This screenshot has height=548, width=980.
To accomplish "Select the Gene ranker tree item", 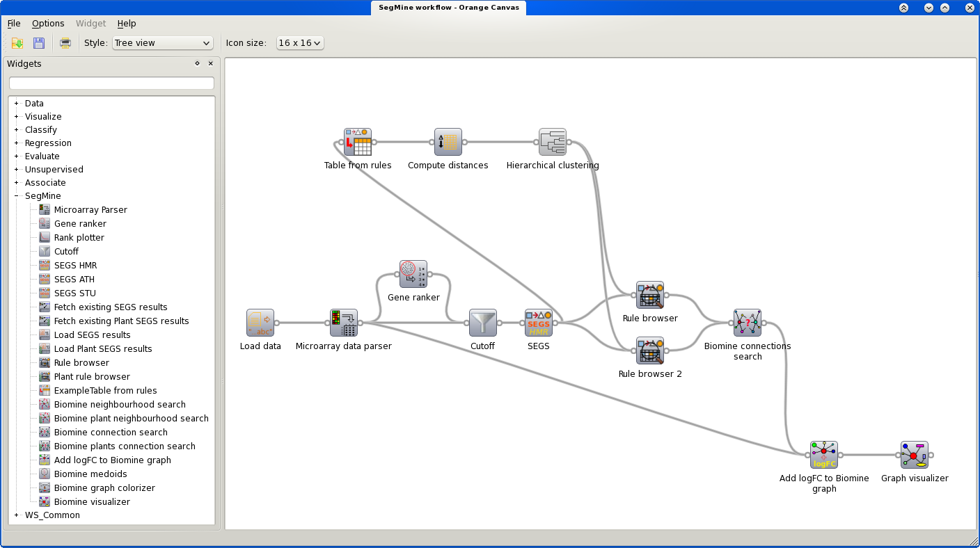I will coord(80,224).
